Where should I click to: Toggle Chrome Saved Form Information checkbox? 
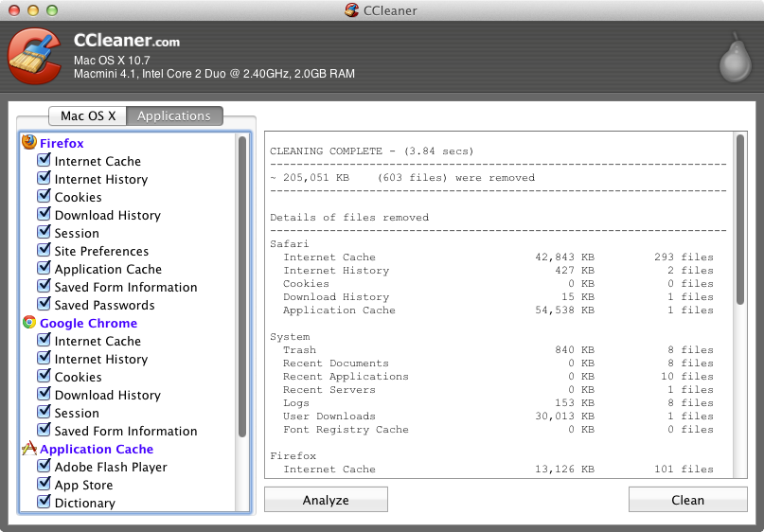pos(44,431)
